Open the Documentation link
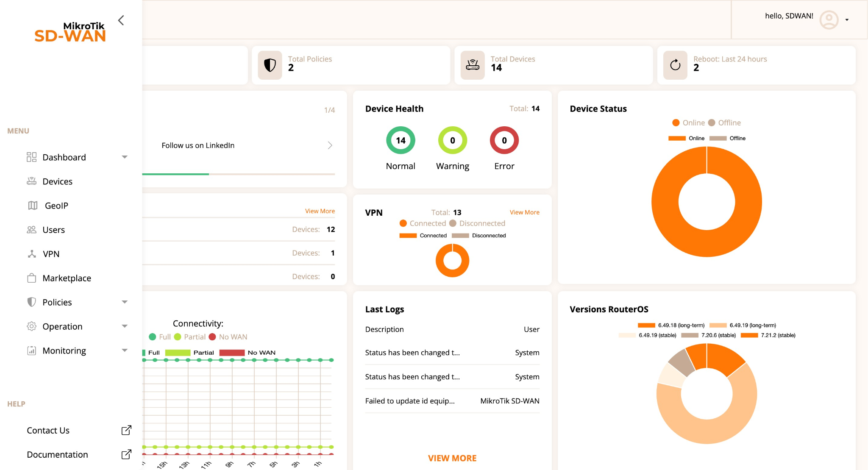The height and width of the screenshot is (470, 868). 57,454
